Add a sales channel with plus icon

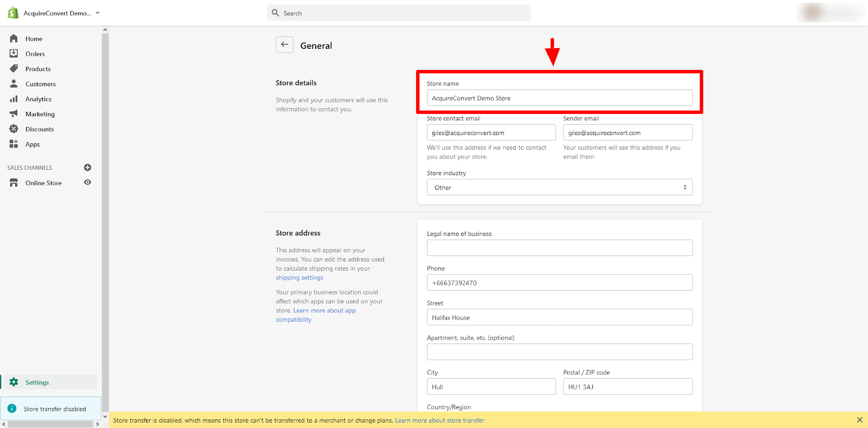coord(87,168)
